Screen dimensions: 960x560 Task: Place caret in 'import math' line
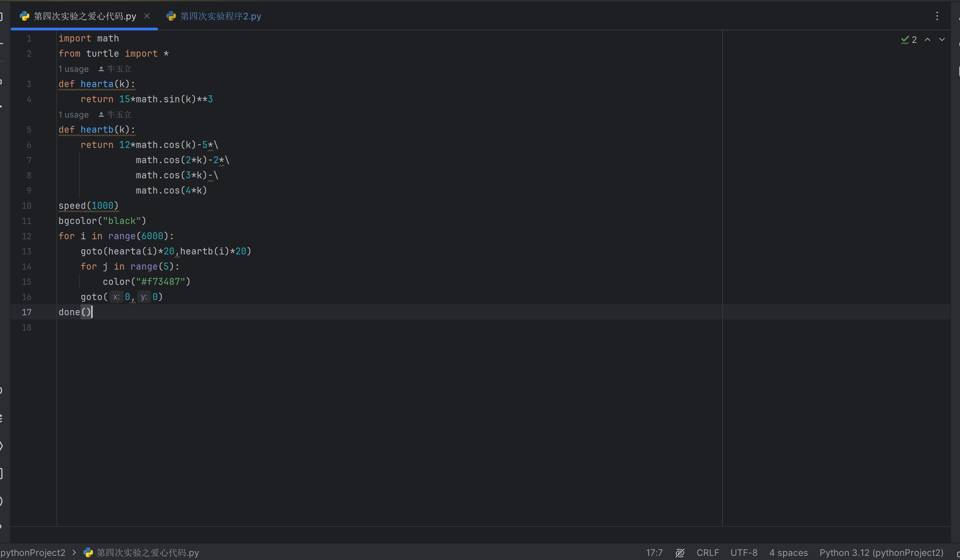89,38
